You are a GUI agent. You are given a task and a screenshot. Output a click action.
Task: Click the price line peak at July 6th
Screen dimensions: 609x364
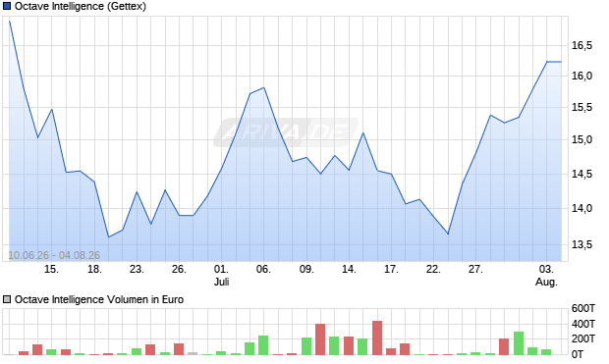[x=263, y=87]
